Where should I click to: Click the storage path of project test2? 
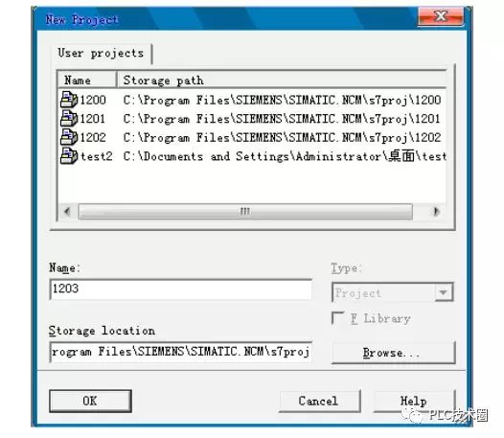tap(285, 156)
